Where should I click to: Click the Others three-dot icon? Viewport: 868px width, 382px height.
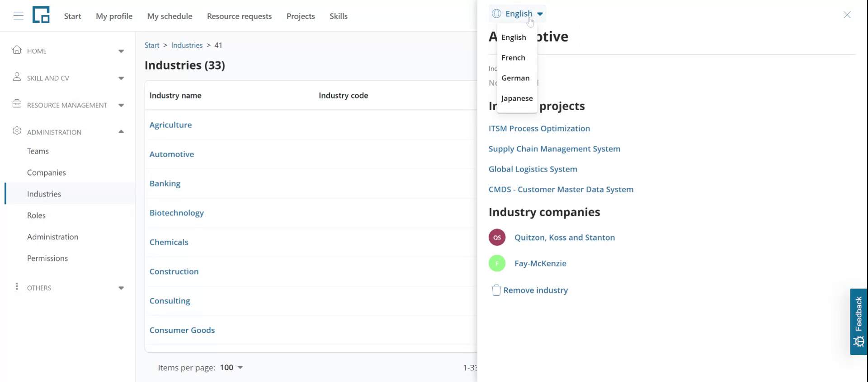pos(17,287)
